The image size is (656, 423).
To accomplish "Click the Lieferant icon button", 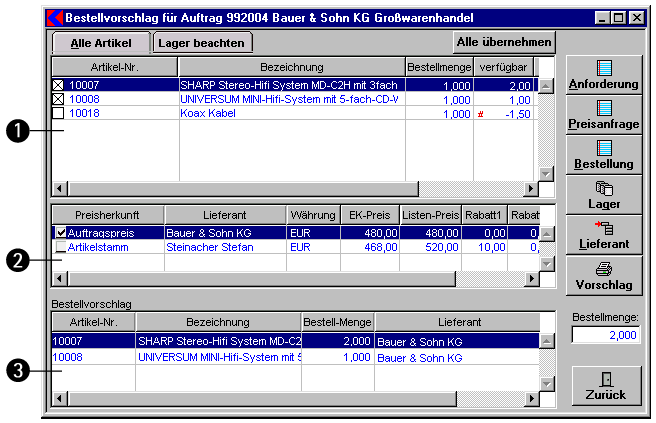I will click(x=603, y=232).
